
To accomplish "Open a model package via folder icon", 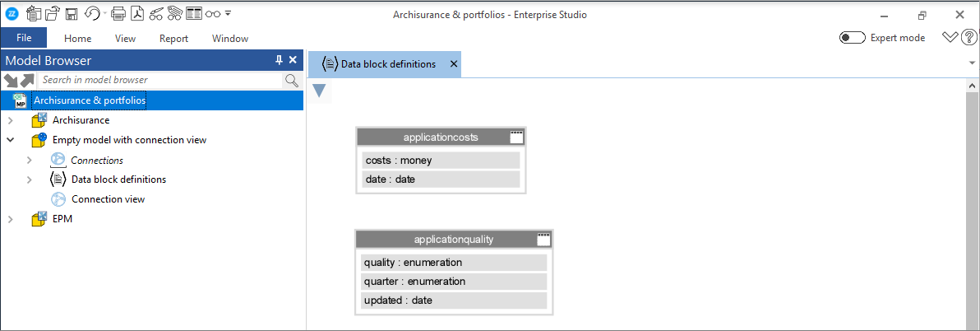I will (53, 13).
